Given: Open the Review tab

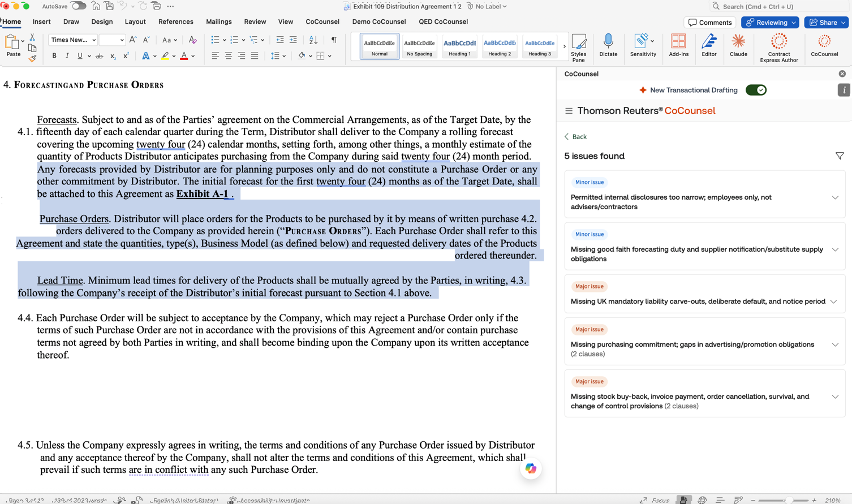Looking at the screenshot, I should [255, 21].
